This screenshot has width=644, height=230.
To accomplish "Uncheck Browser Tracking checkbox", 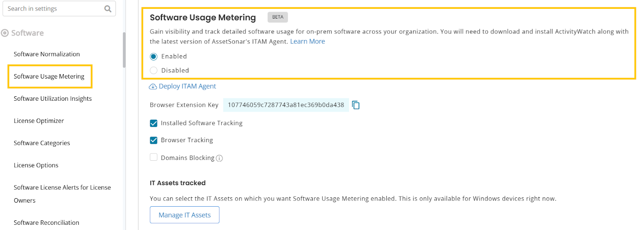I will pos(154,140).
